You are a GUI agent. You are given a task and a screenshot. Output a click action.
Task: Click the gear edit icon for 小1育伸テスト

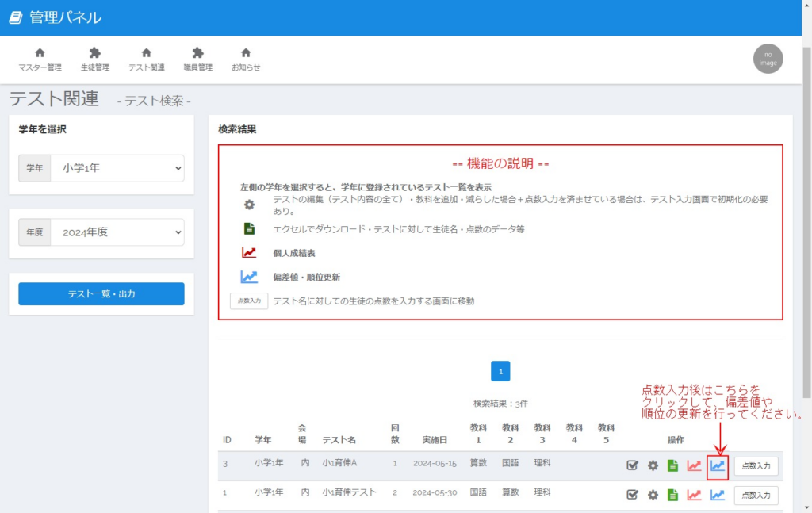point(653,495)
